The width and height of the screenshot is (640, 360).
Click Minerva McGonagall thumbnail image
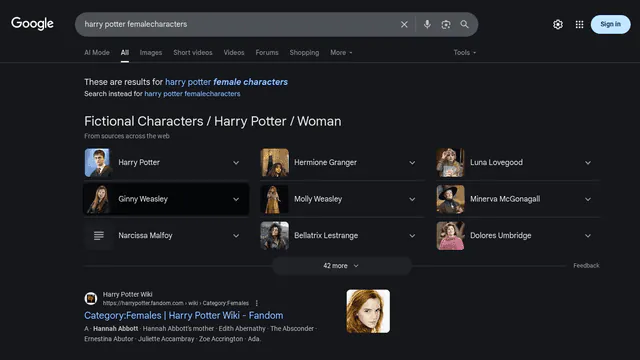pyautogui.click(x=450, y=199)
